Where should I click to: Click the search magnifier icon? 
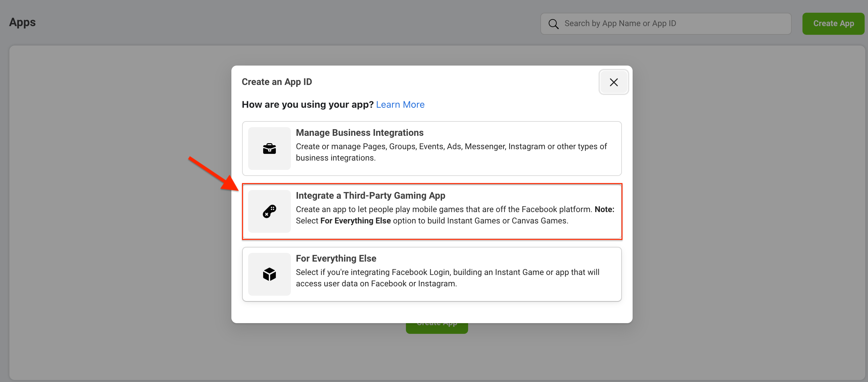[553, 24]
